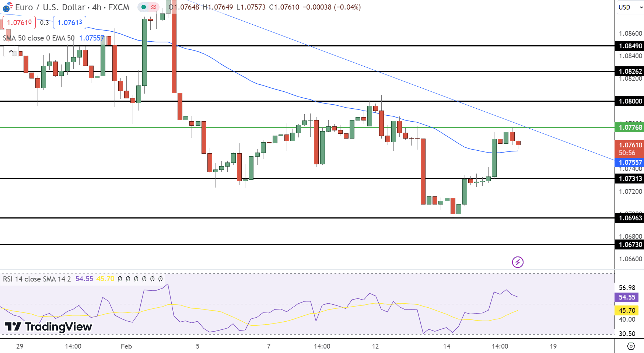
Task: Select the RSI 14 close SMA 14 2 legend
Action: pyautogui.click(x=37, y=279)
